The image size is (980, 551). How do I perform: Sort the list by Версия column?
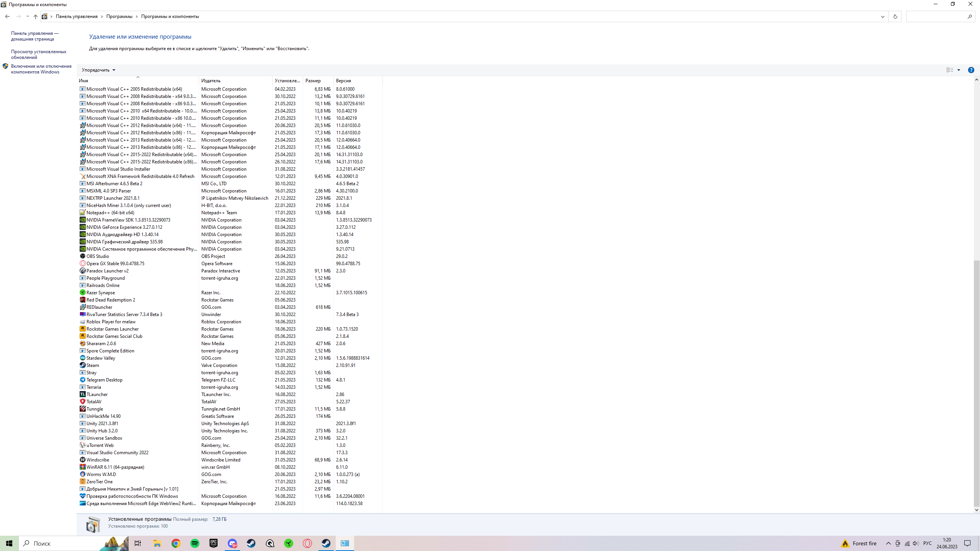tap(358, 81)
